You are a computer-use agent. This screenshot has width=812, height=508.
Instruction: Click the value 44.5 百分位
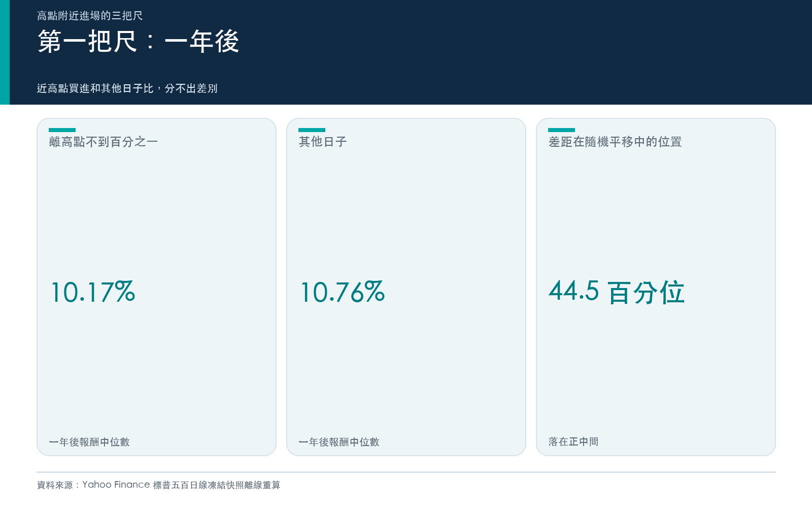point(617,292)
